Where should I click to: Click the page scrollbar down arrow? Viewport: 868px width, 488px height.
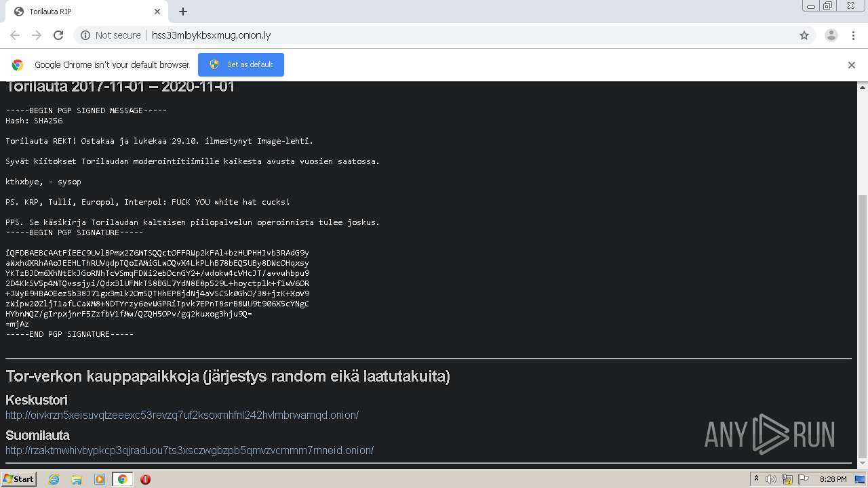tap(863, 462)
